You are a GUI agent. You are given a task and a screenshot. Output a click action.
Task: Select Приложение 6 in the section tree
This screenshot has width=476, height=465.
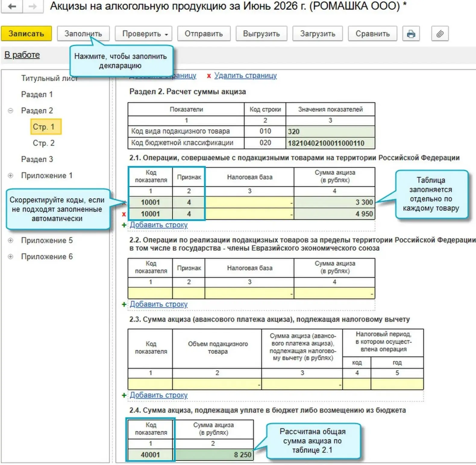47,257
